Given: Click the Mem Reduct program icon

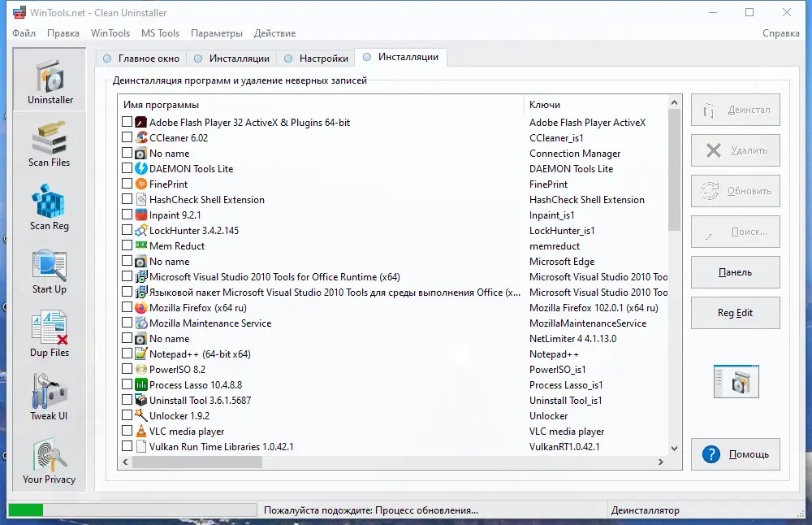Looking at the screenshot, I should [140, 245].
